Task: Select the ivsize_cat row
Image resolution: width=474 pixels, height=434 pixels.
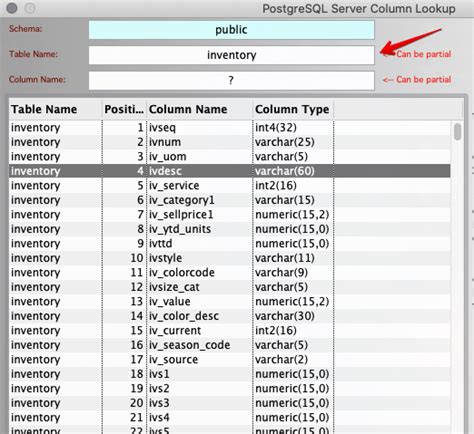Action: click(229, 287)
